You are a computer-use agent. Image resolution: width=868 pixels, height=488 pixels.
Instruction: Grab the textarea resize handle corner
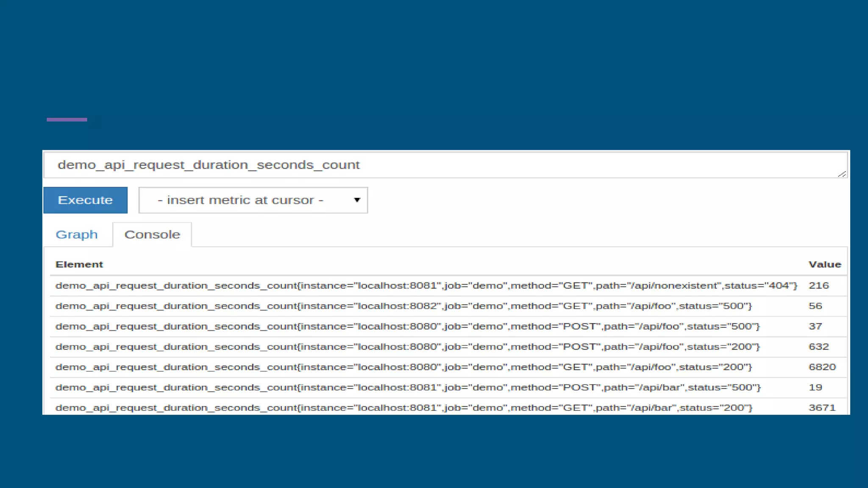click(x=842, y=174)
